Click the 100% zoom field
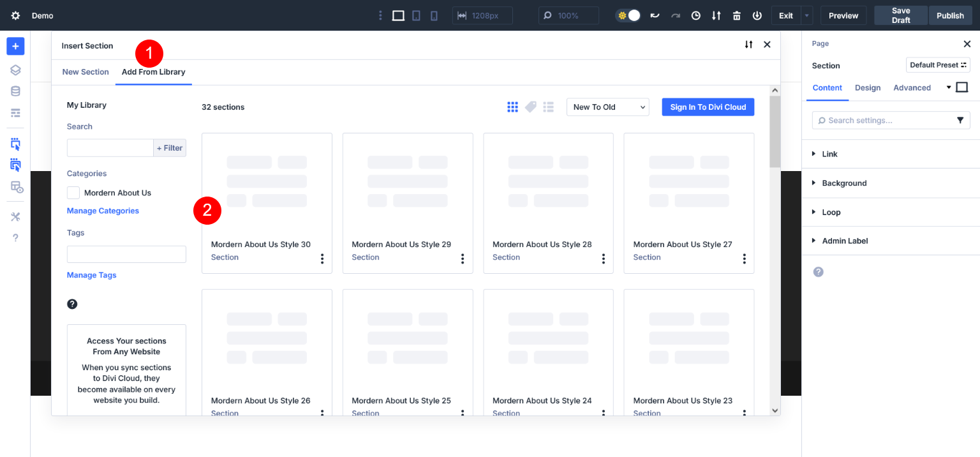Viewport: 980px width, 457px height. (x=568, y=15)
